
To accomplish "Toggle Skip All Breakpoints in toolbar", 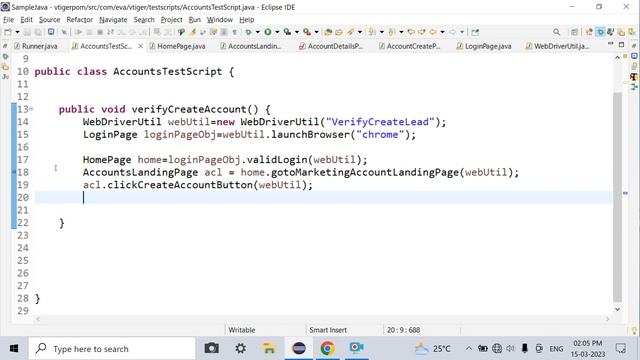I will point(64,32).
